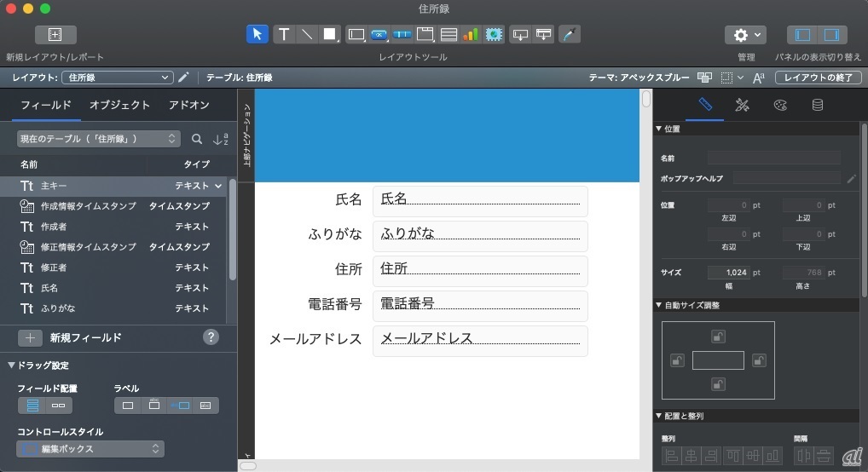Select the Line drawing tool

tap(306, 35)
